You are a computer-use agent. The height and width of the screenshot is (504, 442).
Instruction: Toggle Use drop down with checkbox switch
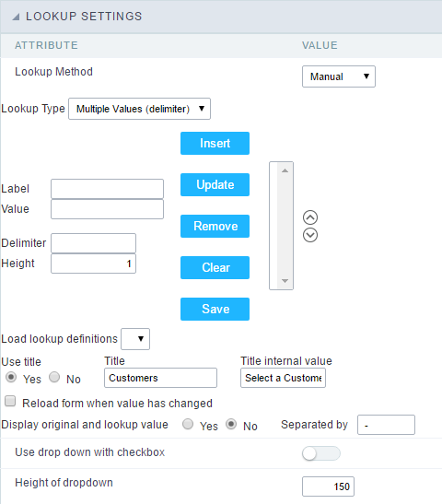pos(321,453)
